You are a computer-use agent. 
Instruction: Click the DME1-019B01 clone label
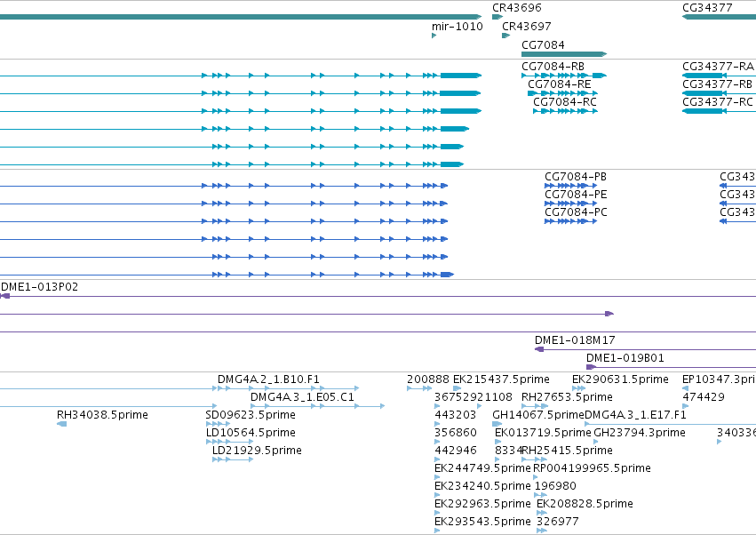pos(625,358)
